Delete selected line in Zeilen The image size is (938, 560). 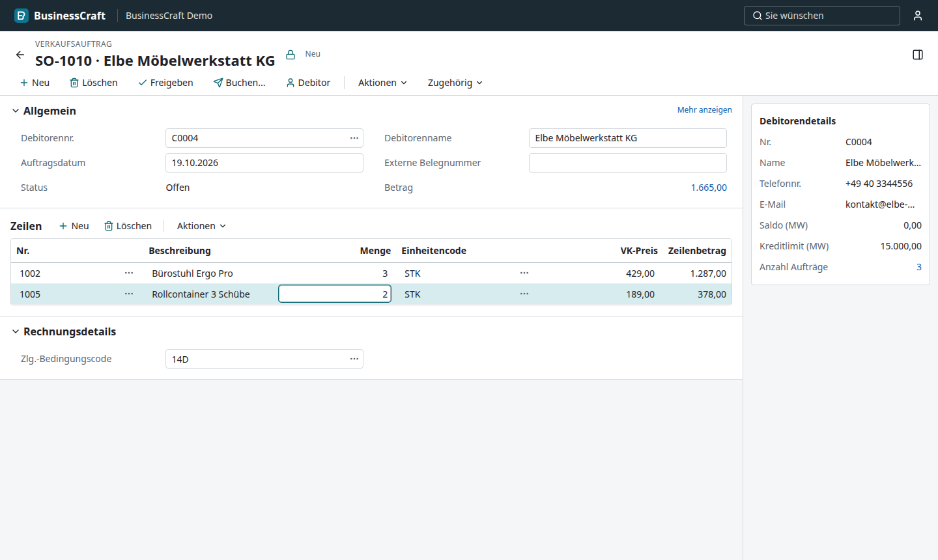128,226
